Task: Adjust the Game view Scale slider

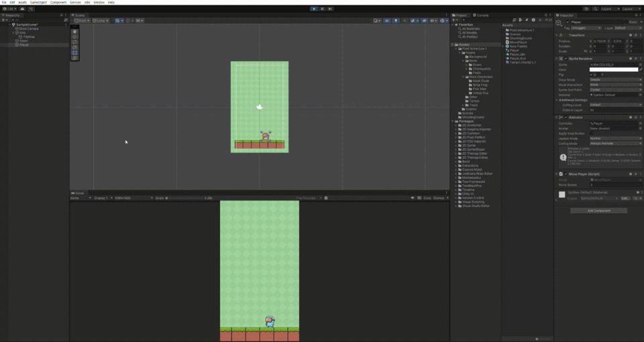Action: pos(184,198)
